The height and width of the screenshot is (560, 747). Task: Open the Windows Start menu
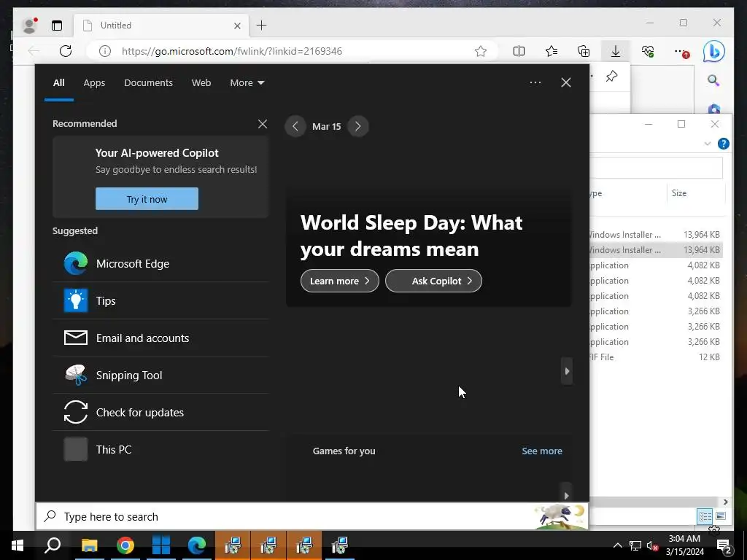[18, 545]
